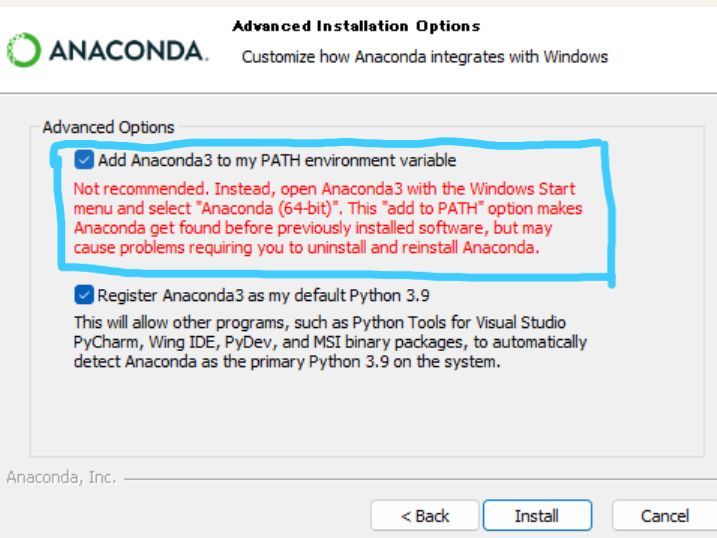The image size is (717, 538).
Task: Click the green Anaconda ring logo
Action: click(24, 50)
